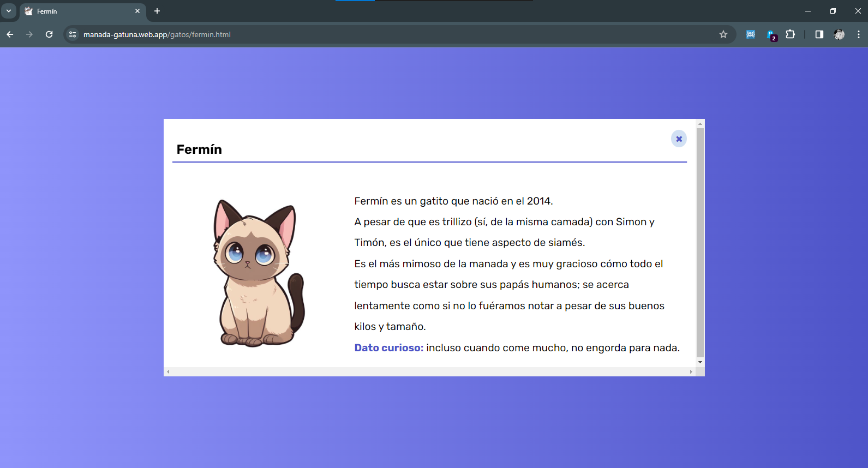868x468 pixels.
Task: Click the forward navigation arrow
Action: click(29, 34)
